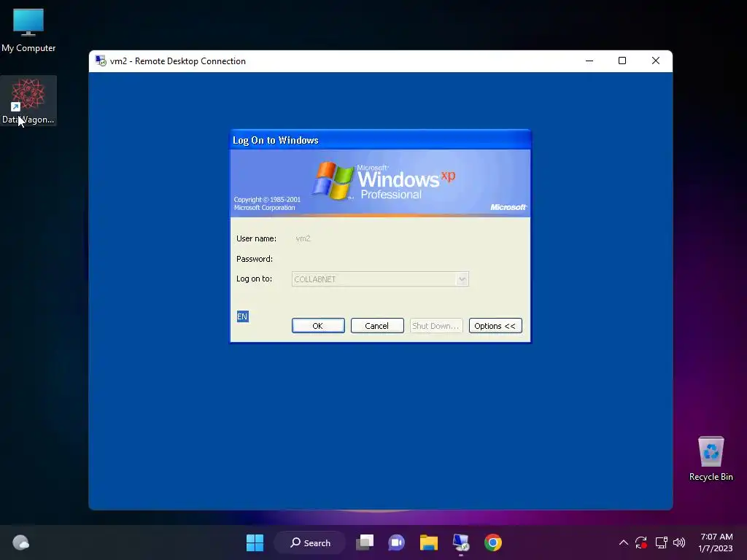This screenshot has height=560, width=747.
Task: Select the Recycle Bin desktop icon
Action: coord(711,459)
